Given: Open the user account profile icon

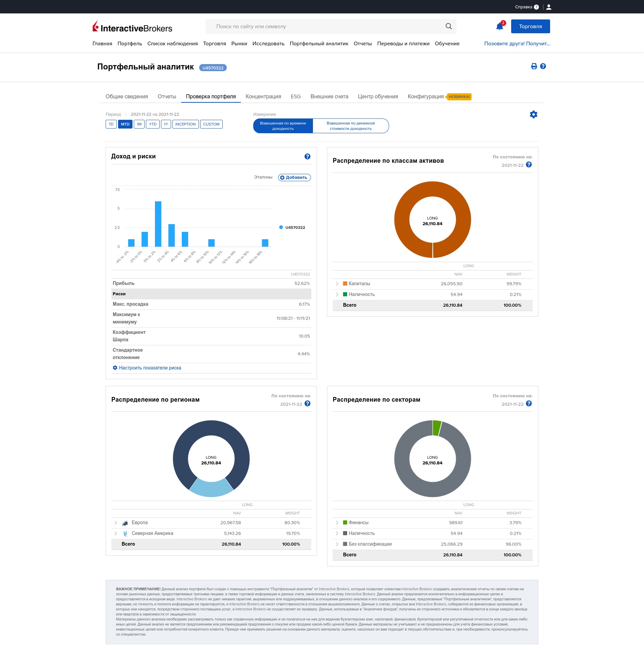Looking at the screenshot, I should point(549,7).
